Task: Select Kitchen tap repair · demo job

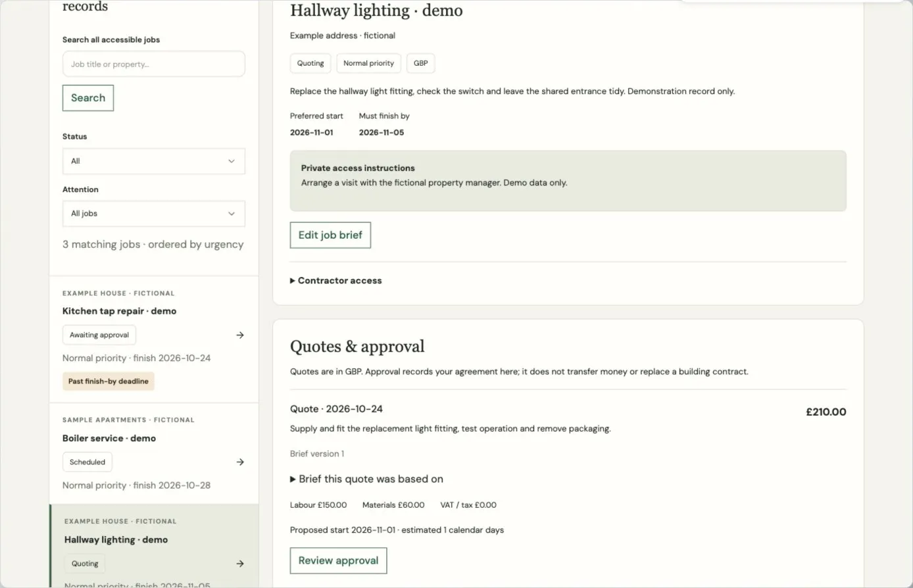Action: 119,311
